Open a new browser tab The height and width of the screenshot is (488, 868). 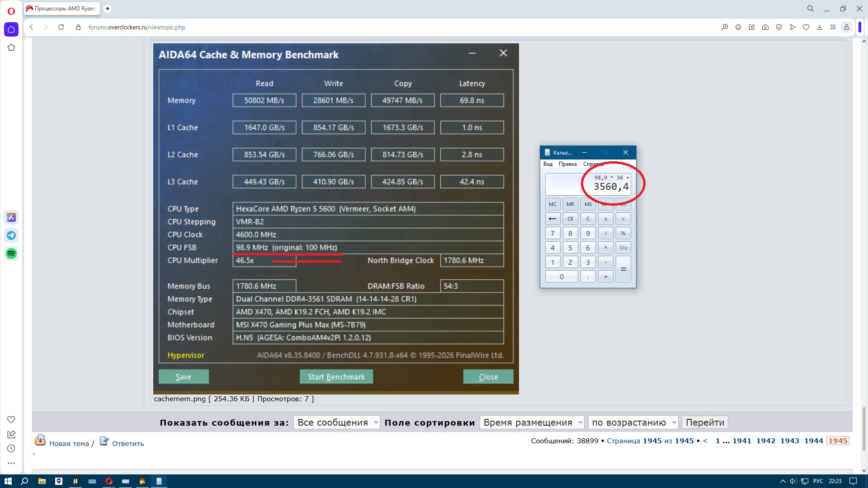point(108,9)
